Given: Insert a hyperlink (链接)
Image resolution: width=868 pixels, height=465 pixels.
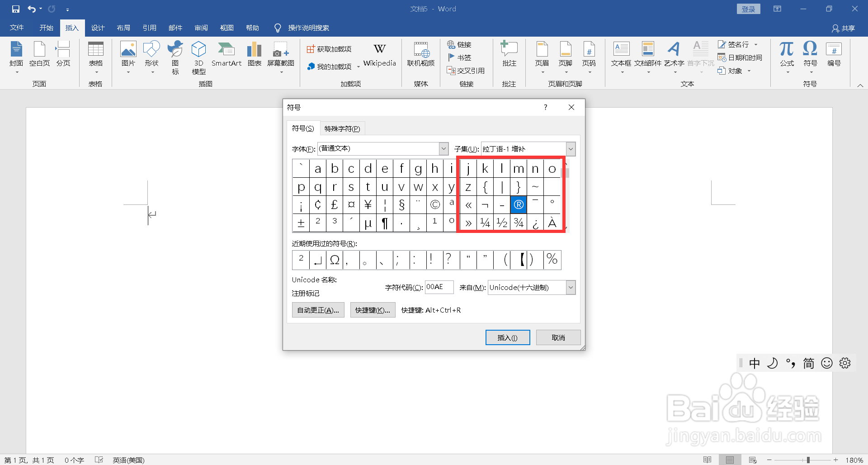Looking at the screenshot, I should (x=459, y=44).
